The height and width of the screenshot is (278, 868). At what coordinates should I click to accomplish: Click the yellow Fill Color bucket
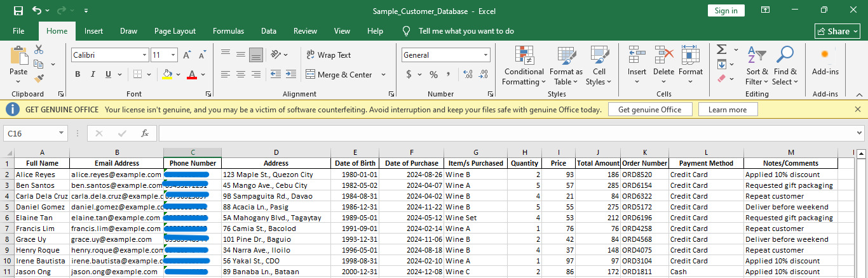coord(167,74)
